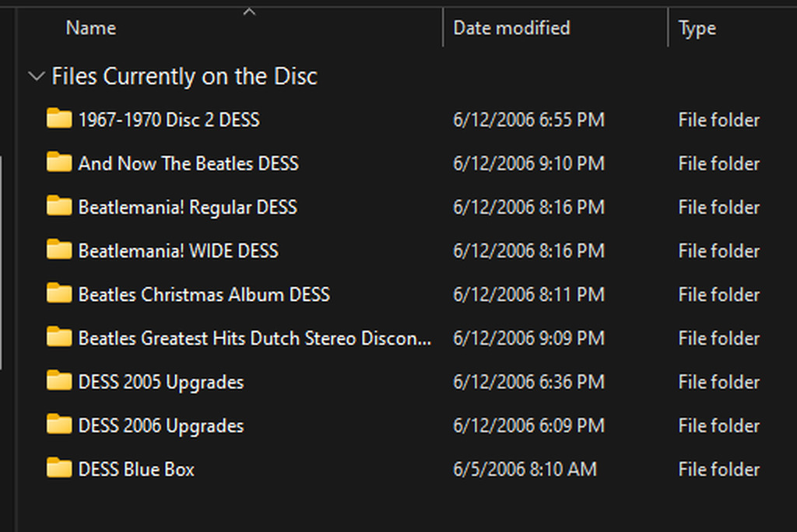Click File folder type of DESS 2006 Upgrades
Image resolution: width=797 pixels, height=532 pixels.
point(718,425)
